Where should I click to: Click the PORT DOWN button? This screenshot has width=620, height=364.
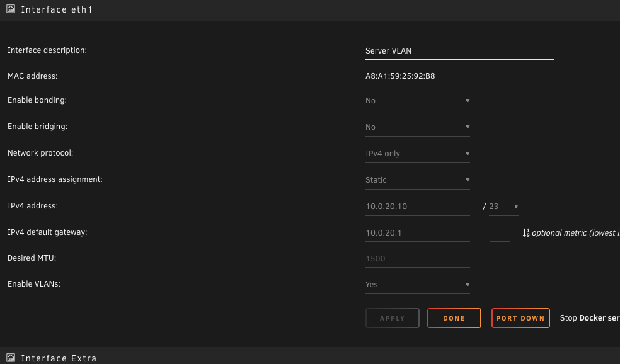click(520, 318)
